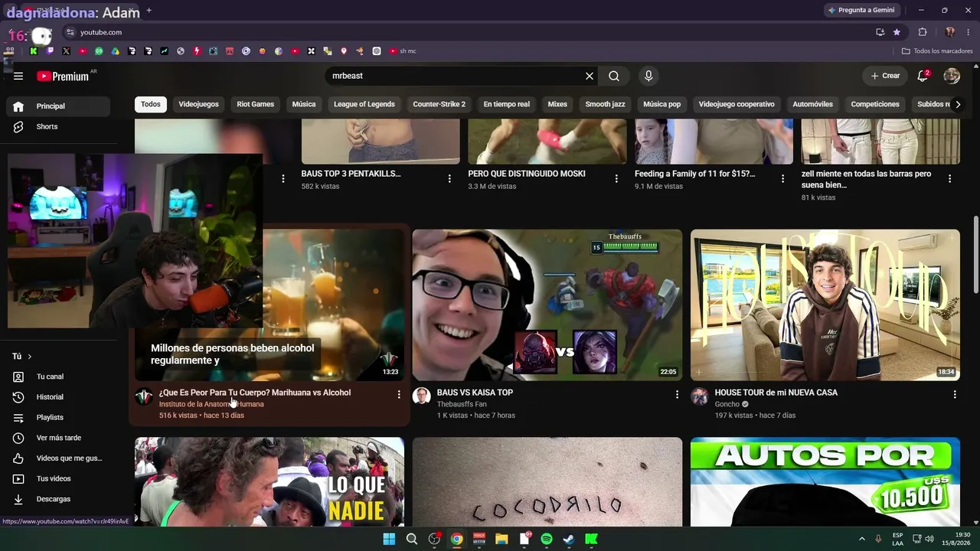Open the 'HOUSE TOUR de mi NUEVA CASA' title
This screenshot has height=551, width=980.
tap(776, 393)
